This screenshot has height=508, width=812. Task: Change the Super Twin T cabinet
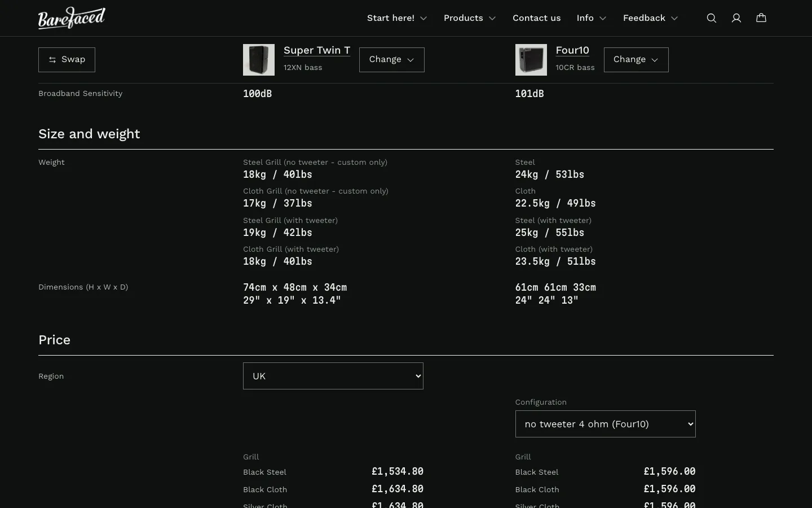coord(392,60)
